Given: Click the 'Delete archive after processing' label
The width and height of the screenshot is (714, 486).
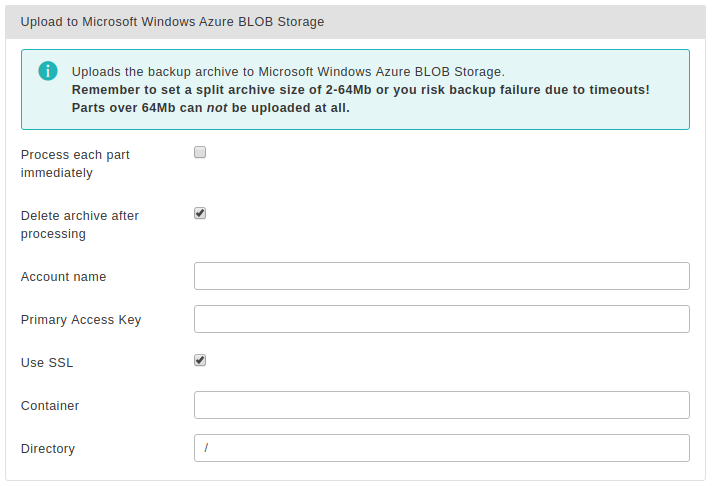Looking at the screenshot, I should point(80,225).
